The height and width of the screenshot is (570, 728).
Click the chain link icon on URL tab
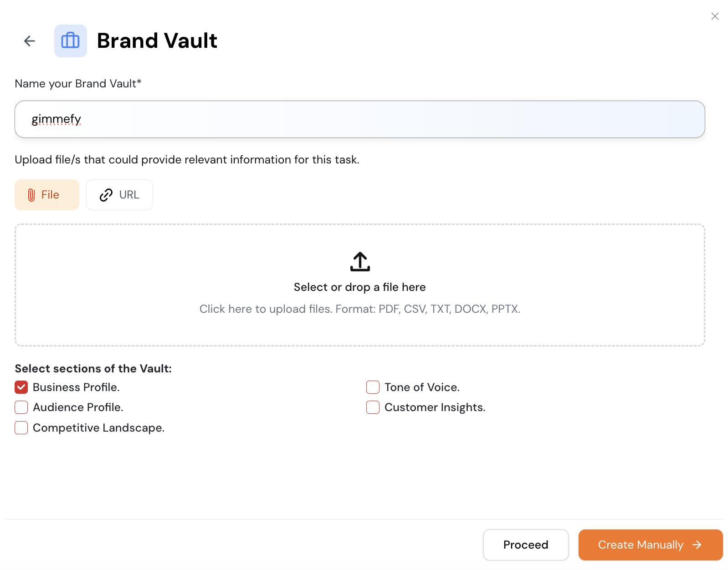(106, 195)
